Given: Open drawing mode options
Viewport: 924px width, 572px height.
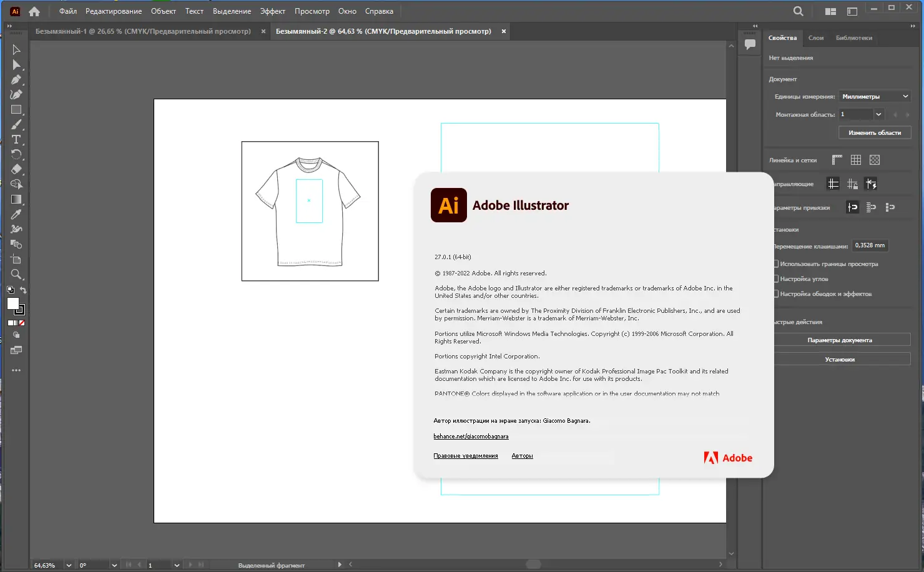Looking at the screenshot, I should (x=16, y=335).
